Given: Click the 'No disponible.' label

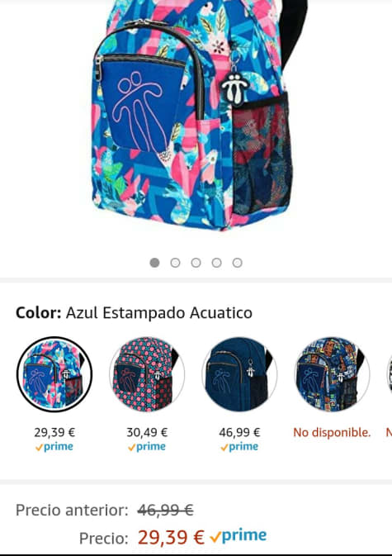Looking at the screenshot, I should coord(332,432).
